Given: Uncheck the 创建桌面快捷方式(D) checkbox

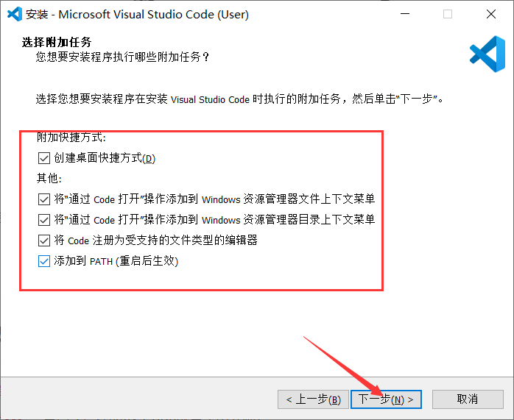Looking at the screenshot, I should (44, 158).
